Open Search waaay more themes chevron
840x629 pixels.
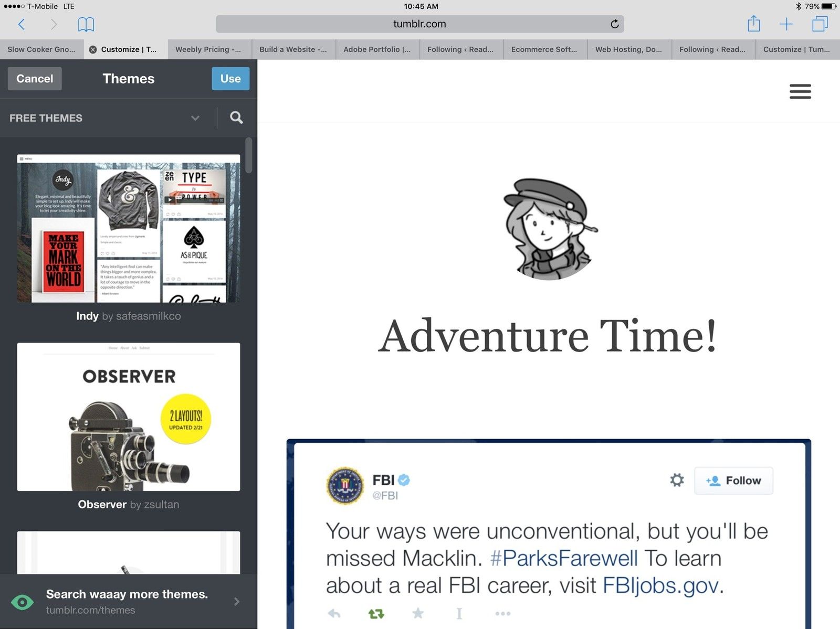point(237,602)
